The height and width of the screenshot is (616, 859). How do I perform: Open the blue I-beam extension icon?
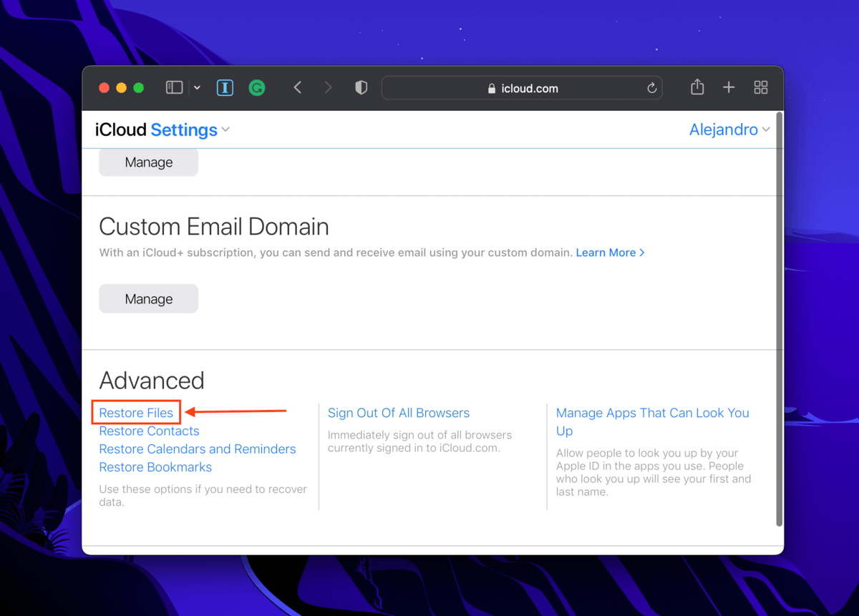point(225,88)
